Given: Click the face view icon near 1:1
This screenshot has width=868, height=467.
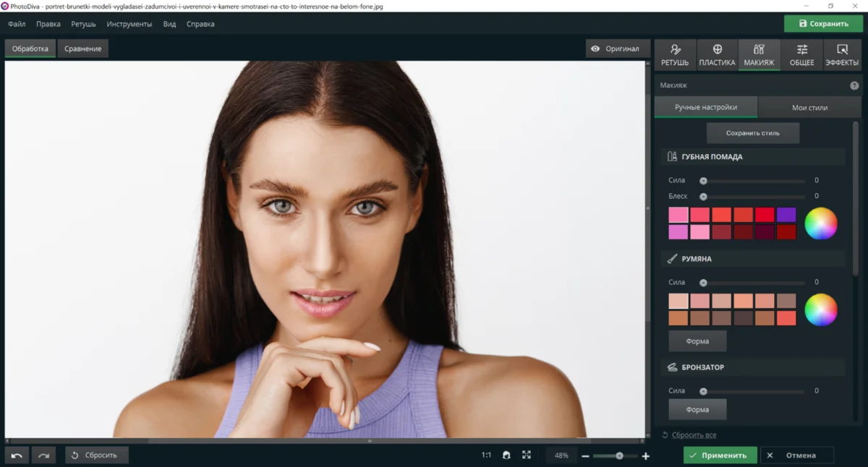Looking at the screenshot, I should point(506,455).
